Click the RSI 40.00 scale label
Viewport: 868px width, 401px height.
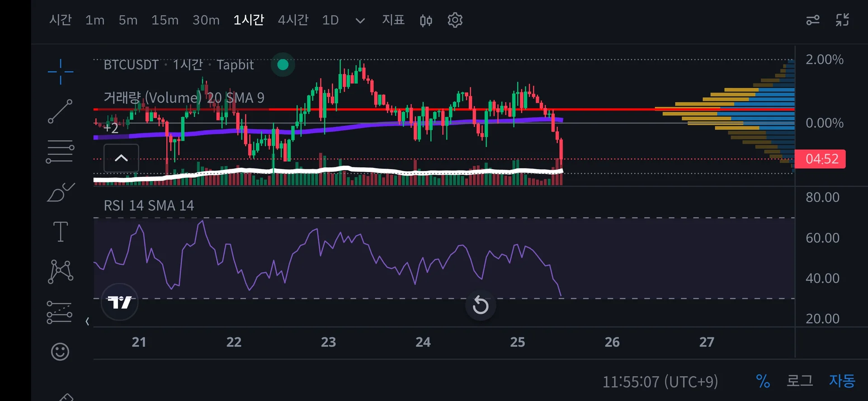pyautogui.click(x=823, y=278)
